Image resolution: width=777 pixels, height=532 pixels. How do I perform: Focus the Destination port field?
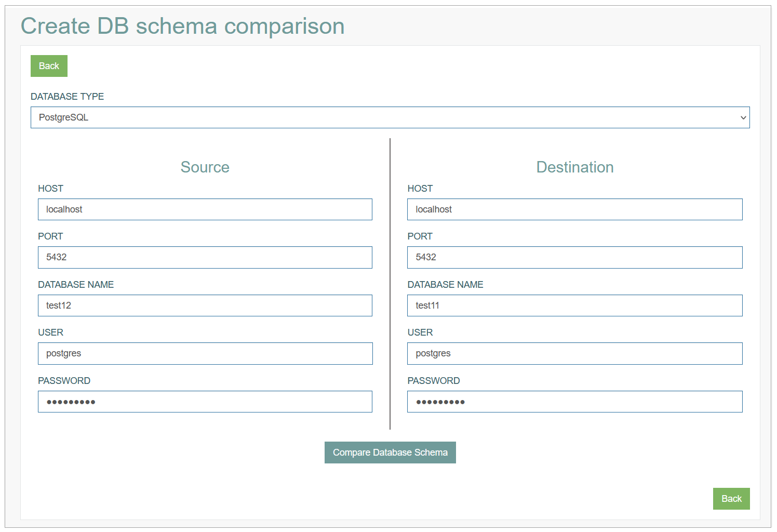click(575, 257)
